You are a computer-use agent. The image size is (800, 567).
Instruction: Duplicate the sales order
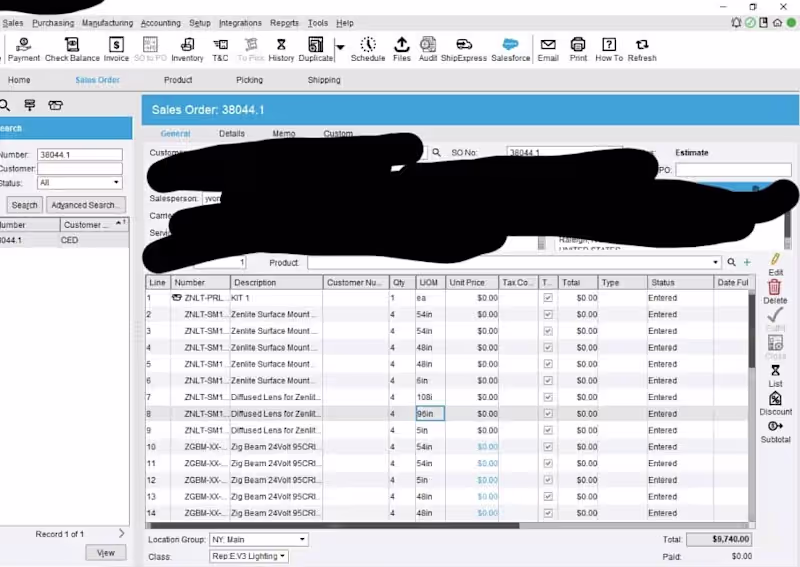point(315,50)
